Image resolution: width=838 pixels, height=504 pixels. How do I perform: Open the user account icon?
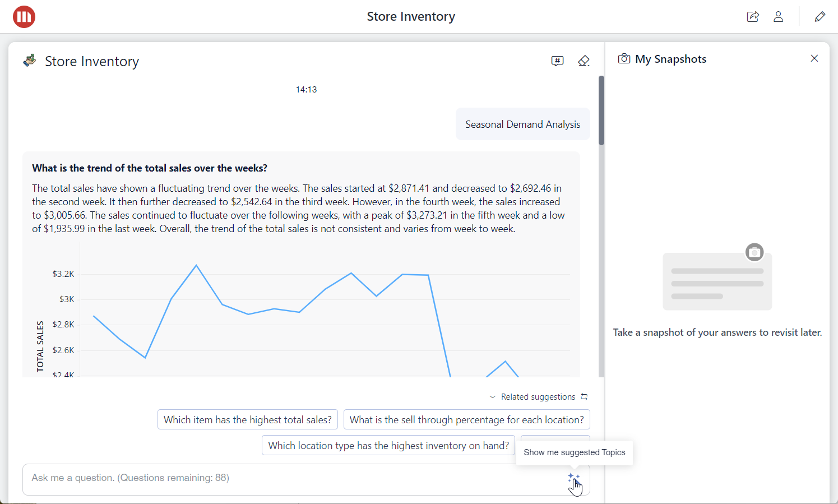778,17
